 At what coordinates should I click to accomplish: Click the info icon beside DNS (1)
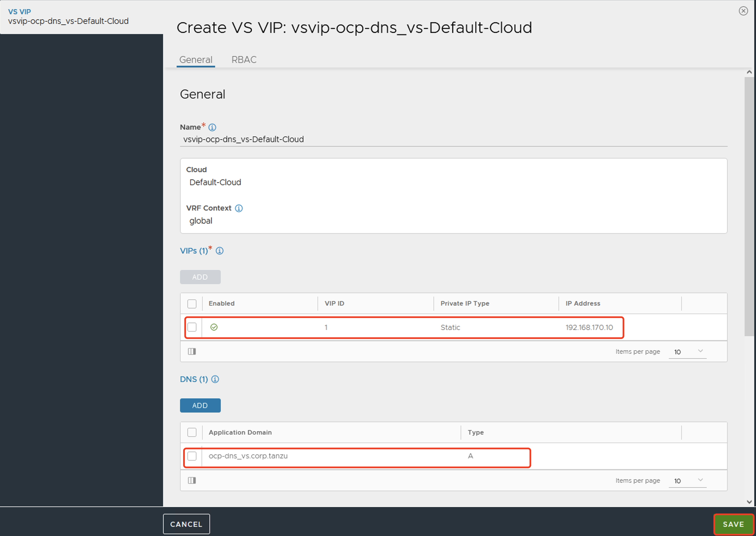pos(215,379)
